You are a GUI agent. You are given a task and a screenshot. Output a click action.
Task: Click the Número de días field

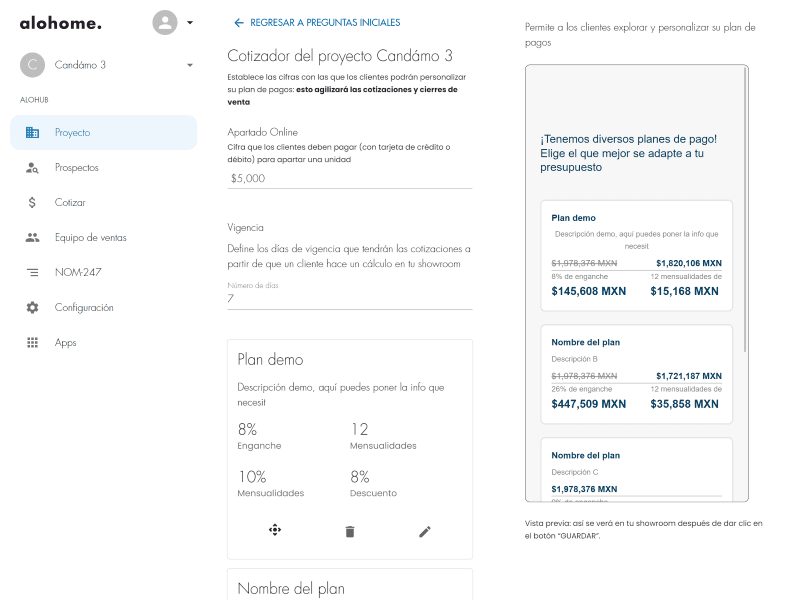click(349, 298)
